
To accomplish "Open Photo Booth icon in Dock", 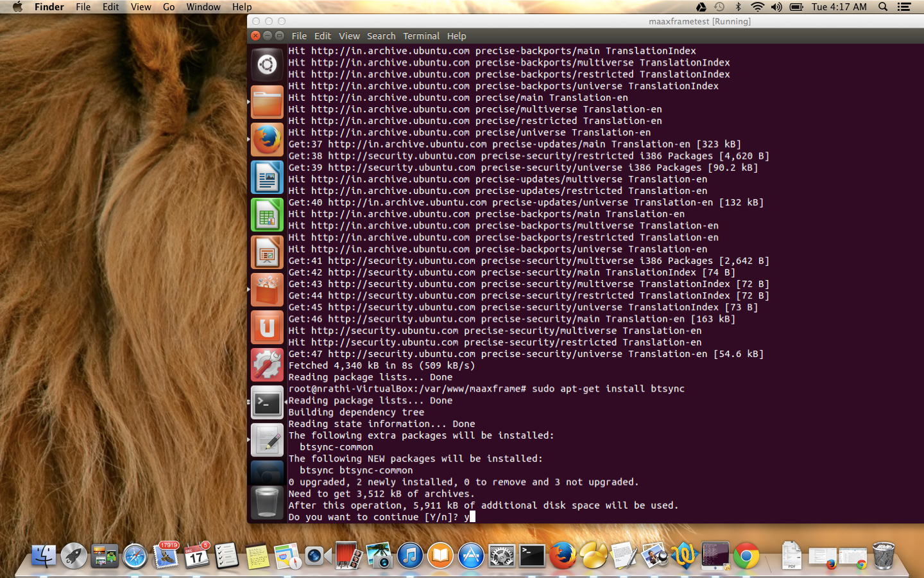I will 348,556.
